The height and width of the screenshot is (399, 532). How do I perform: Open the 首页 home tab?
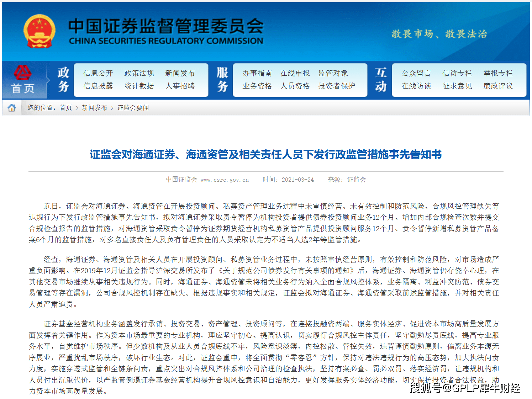[x=23, y=88]
